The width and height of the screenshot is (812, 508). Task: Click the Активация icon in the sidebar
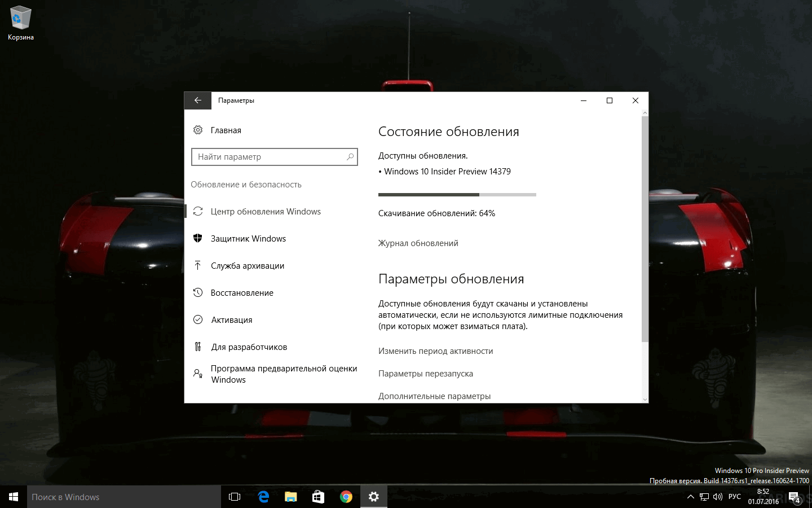[x=198, y=319]
